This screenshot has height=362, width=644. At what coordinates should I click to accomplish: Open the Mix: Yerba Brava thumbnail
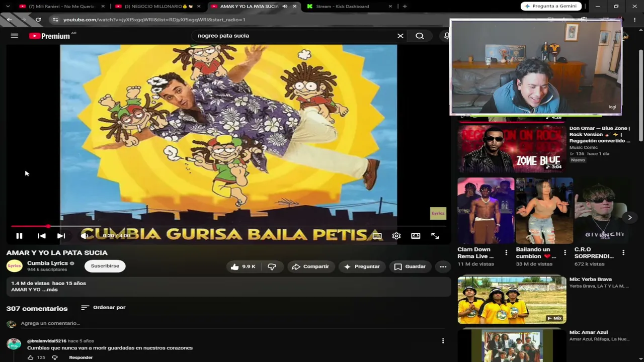click(512, 299)
